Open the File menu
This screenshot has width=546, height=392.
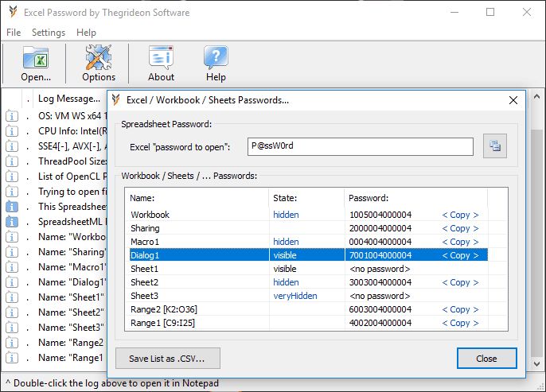click(13, 33)
